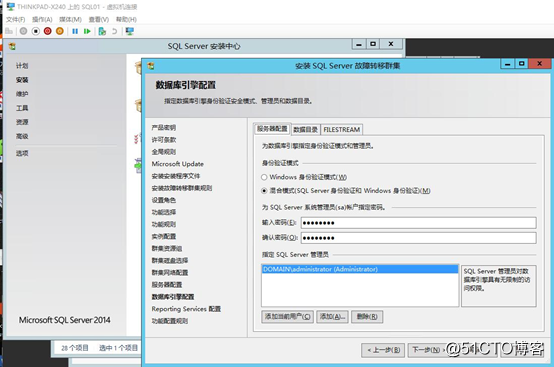Click the 设置角色 wizard step
The width and height of the screenshot is (554, 367).
coord(164,200)
